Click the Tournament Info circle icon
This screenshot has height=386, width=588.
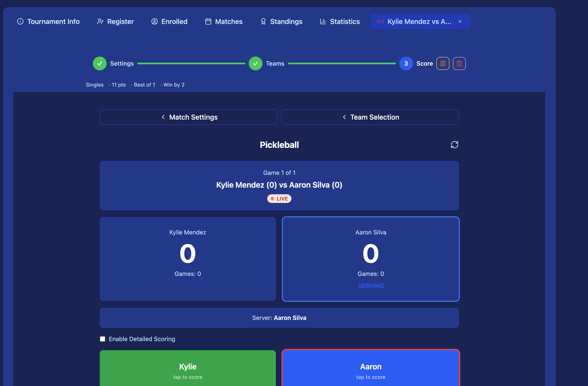point(20,22)
